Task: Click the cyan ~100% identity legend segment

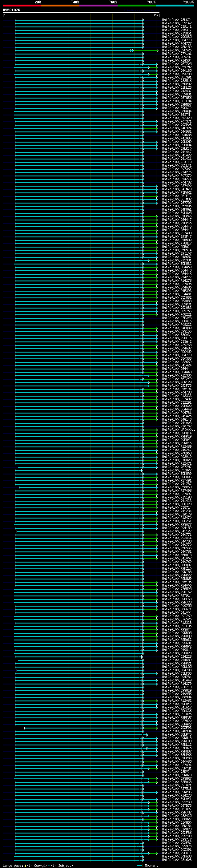Action: 175,6
